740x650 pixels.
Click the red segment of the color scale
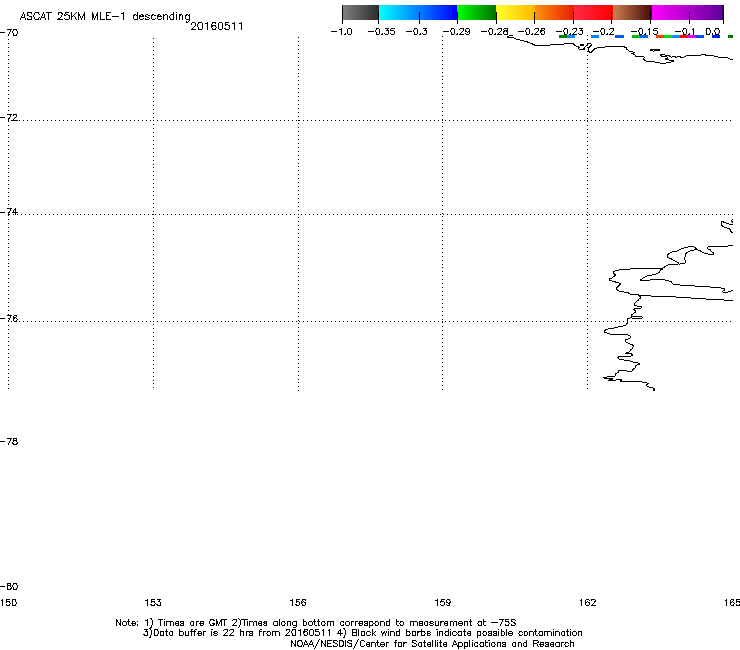(593, 13)
